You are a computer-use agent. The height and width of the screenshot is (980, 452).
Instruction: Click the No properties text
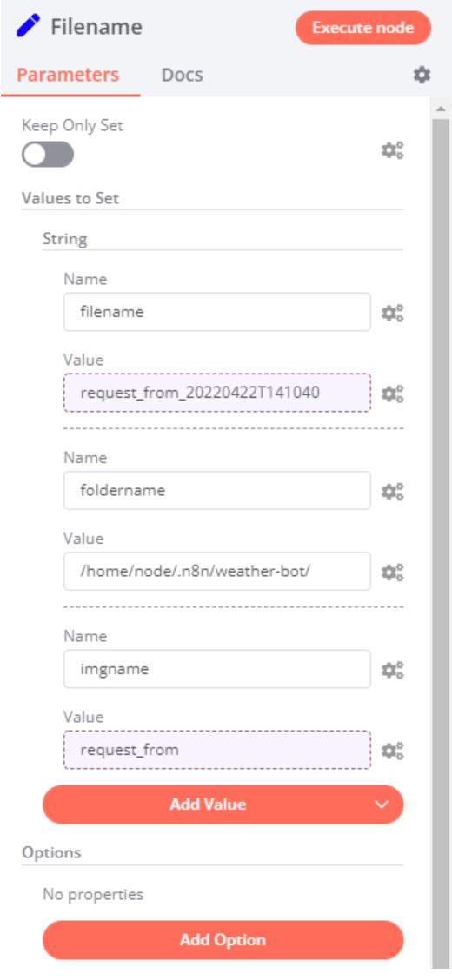point(93,894)
